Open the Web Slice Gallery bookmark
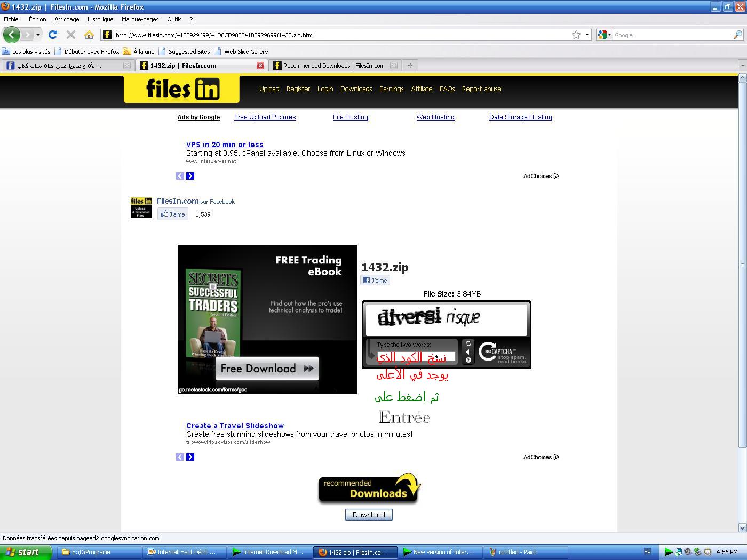The image size is (747, 560). pos(241,52)
